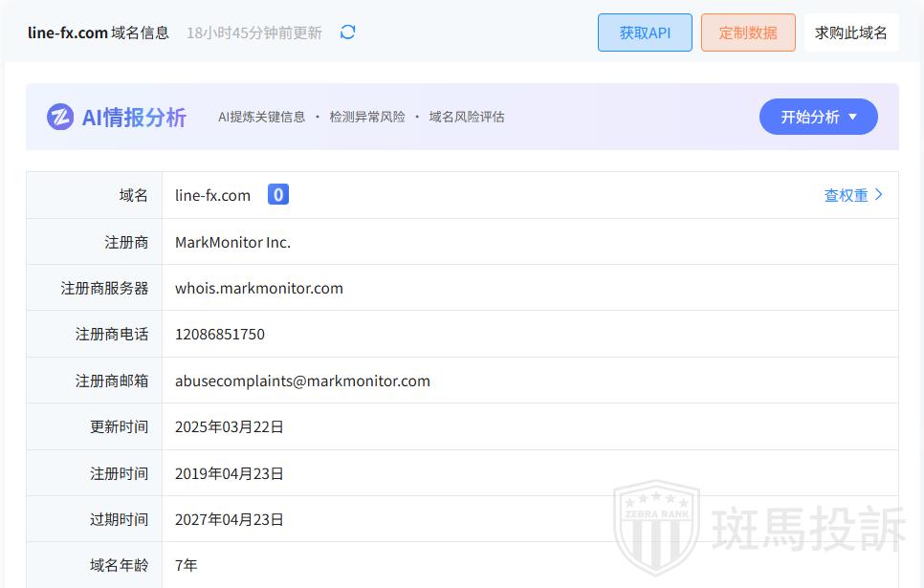This screenshot has height=588, width=924.
Task: Click the blue 0 weight badge
Action: pyautogui.click(x=277, y=195)
